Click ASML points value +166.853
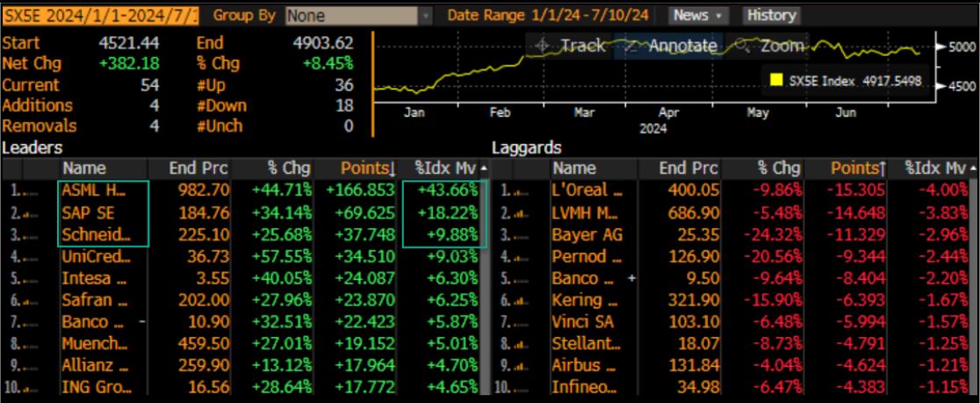The height and width of the screenshot is (403, 980). click(361, 191)
